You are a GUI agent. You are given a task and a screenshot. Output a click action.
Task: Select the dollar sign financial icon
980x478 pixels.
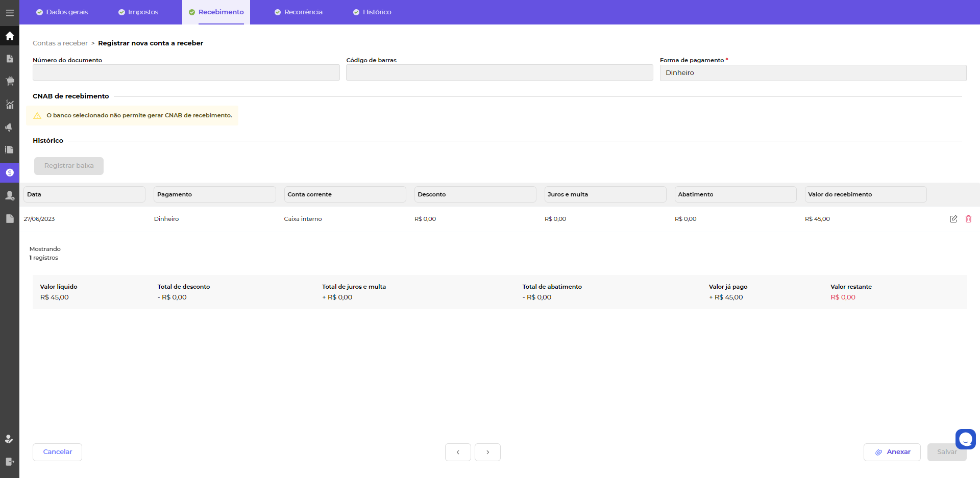10,173
